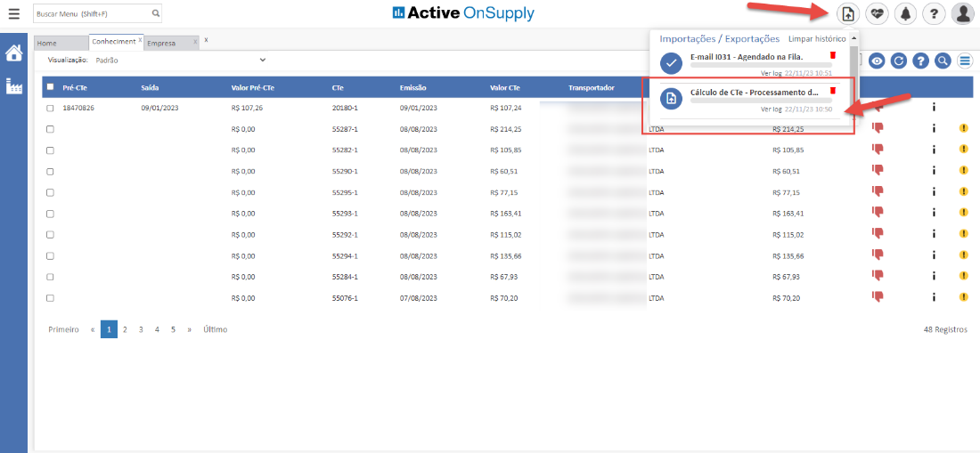
Task: Switch to the Home tab
Action: [x=61, y=43]
